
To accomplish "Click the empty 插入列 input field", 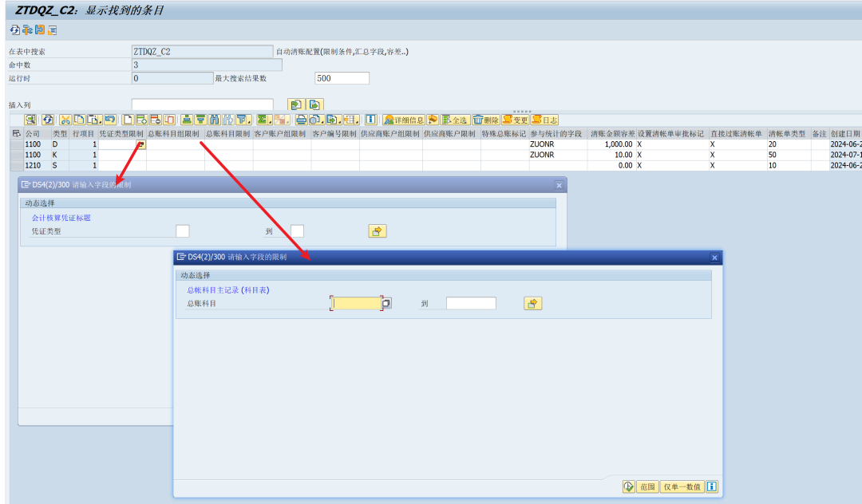I will pos(202,104).
